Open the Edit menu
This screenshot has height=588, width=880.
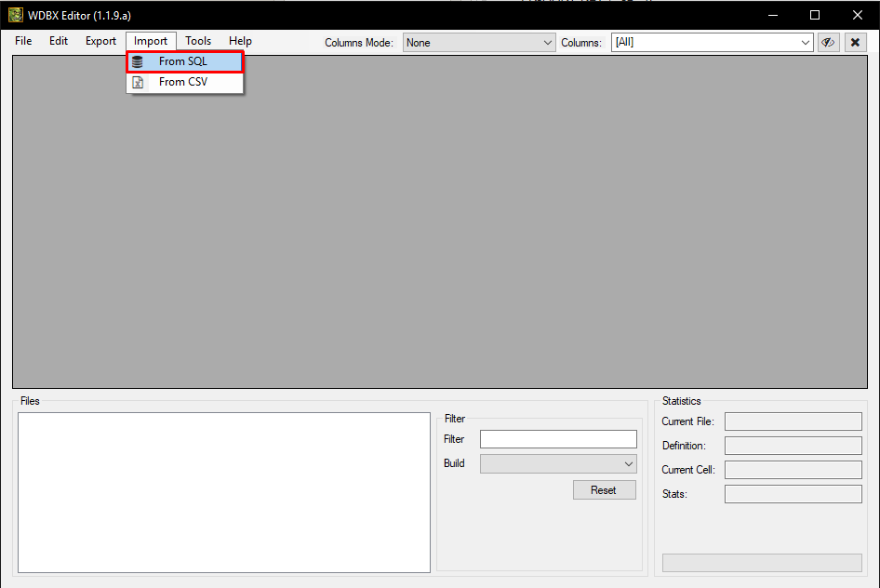59,41
